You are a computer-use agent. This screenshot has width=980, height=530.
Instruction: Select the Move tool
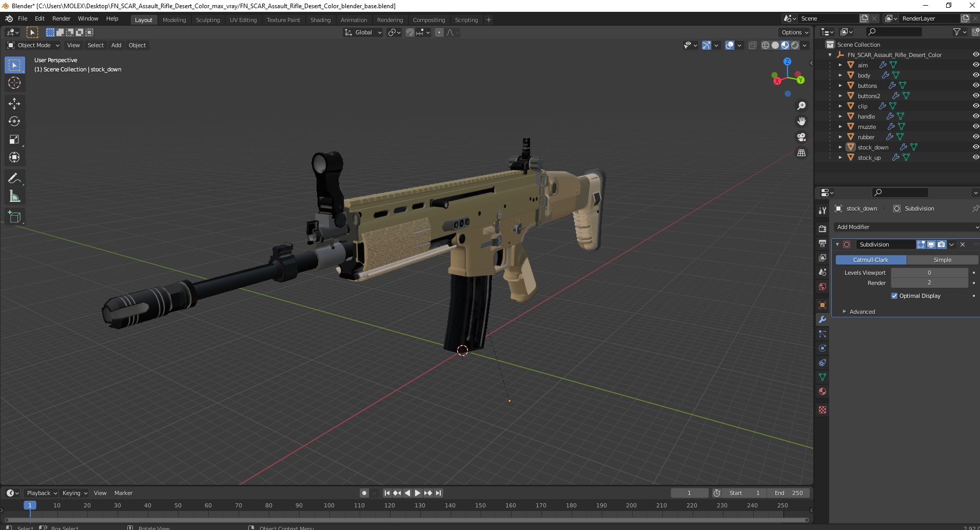[14, 103]
